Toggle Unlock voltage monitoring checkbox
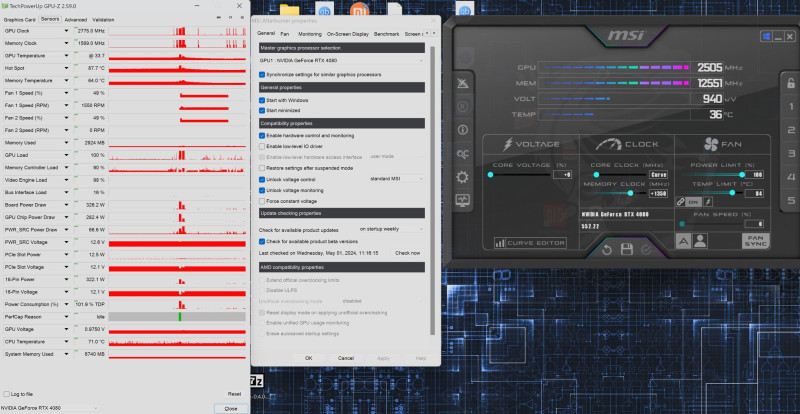Image resolution: width=800 pixels, height=414 pixels. point(262,190)
